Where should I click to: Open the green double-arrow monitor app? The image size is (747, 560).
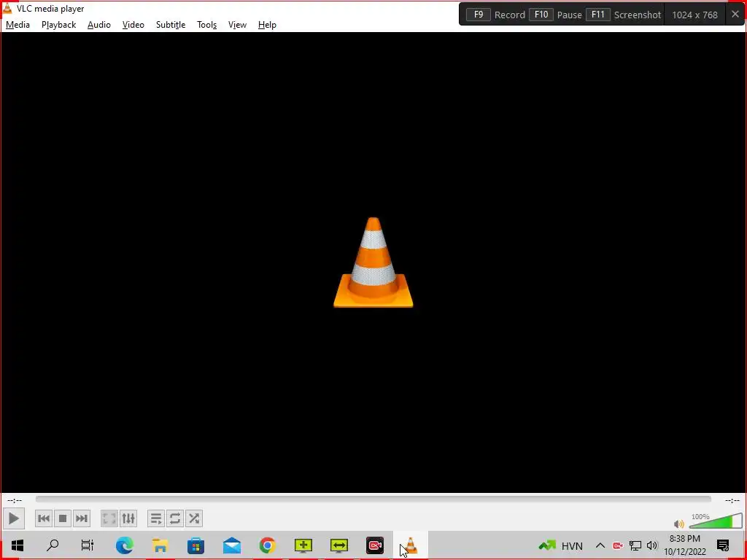coord(338,545)
